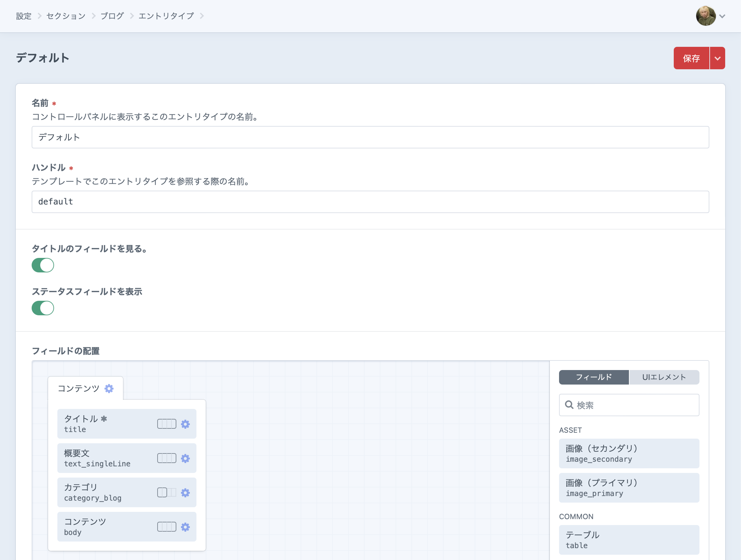Adjust the width segments on 概要文 field
Image resolution: width=741 pixels, height=560 pixels.
click(166, 458)
